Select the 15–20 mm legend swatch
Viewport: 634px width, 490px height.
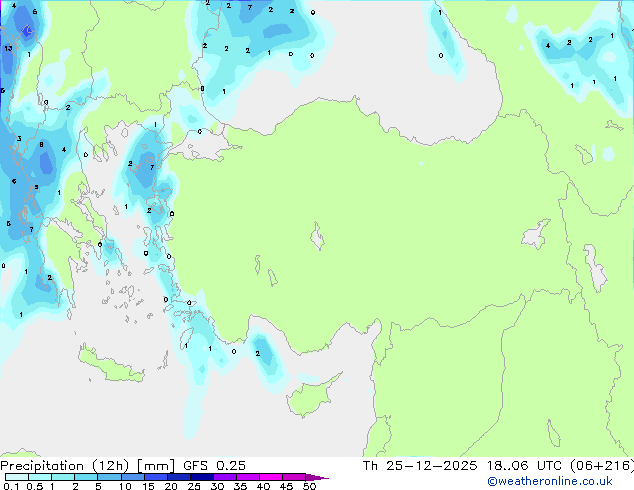156,477
